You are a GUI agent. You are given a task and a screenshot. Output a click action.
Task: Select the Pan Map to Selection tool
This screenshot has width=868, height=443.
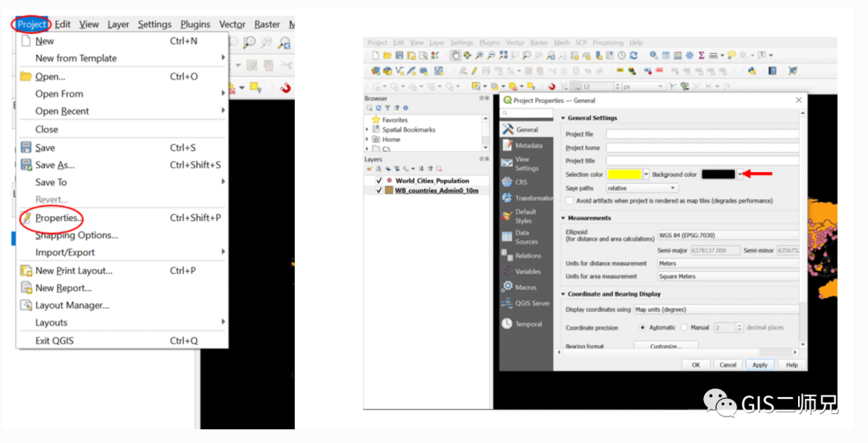[x=467, y=55]
